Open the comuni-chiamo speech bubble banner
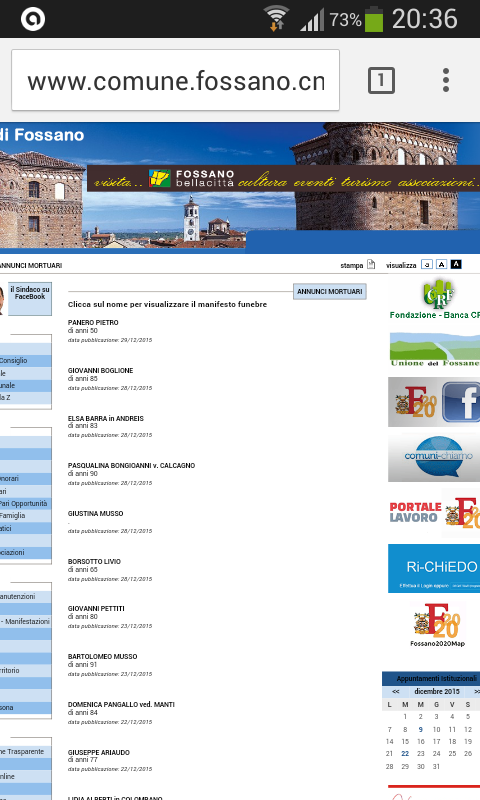This screenshot has height=800, width=480. (x=434, y=457)
